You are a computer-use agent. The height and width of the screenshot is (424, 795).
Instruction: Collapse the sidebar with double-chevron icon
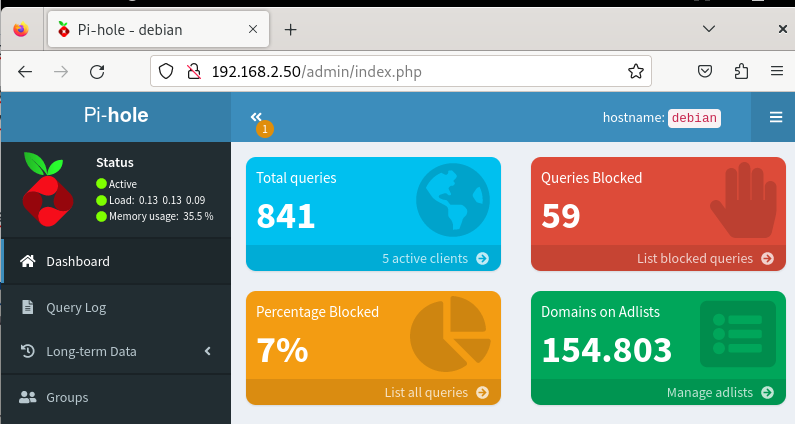point(256,117)
